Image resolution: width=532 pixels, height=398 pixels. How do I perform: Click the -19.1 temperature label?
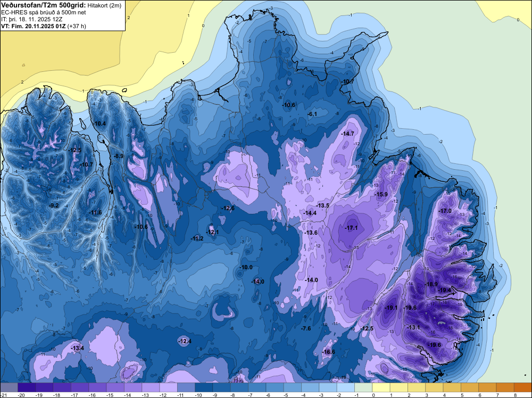coord(391,308)
